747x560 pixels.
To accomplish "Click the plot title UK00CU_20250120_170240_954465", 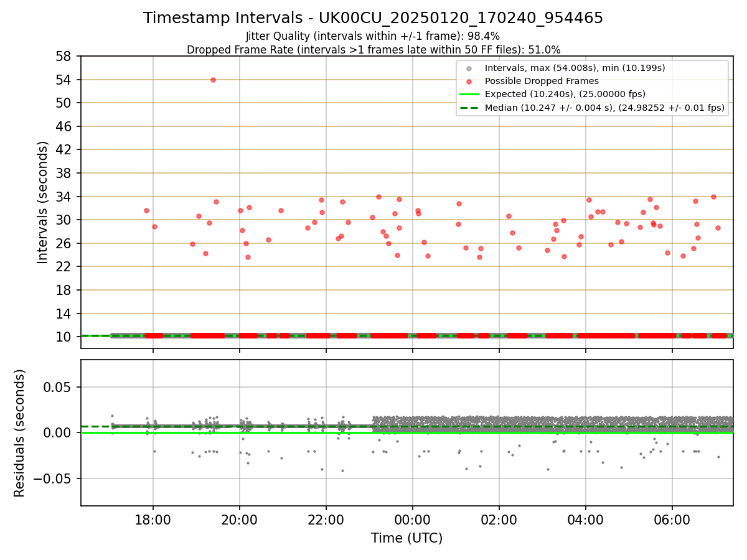I will (x=373, y=18).
